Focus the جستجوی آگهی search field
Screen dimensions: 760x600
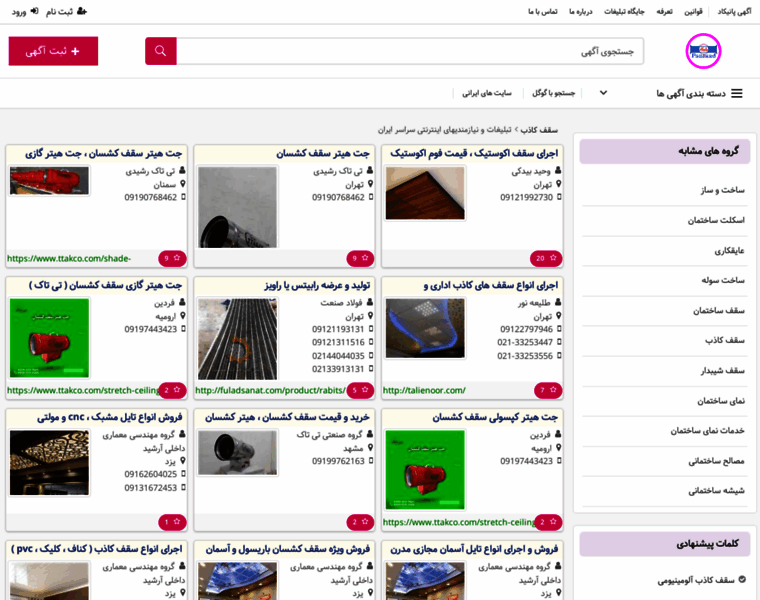pos(410,51)
